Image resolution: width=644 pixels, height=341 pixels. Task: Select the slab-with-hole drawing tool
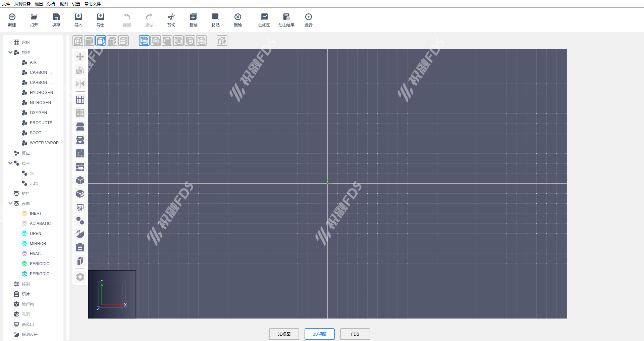80,140
